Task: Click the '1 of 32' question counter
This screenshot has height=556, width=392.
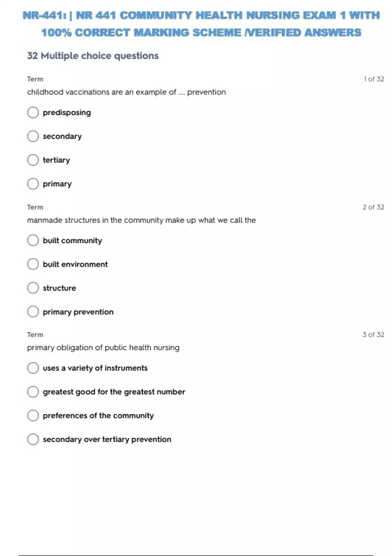Action: click(x=374, y=79)
